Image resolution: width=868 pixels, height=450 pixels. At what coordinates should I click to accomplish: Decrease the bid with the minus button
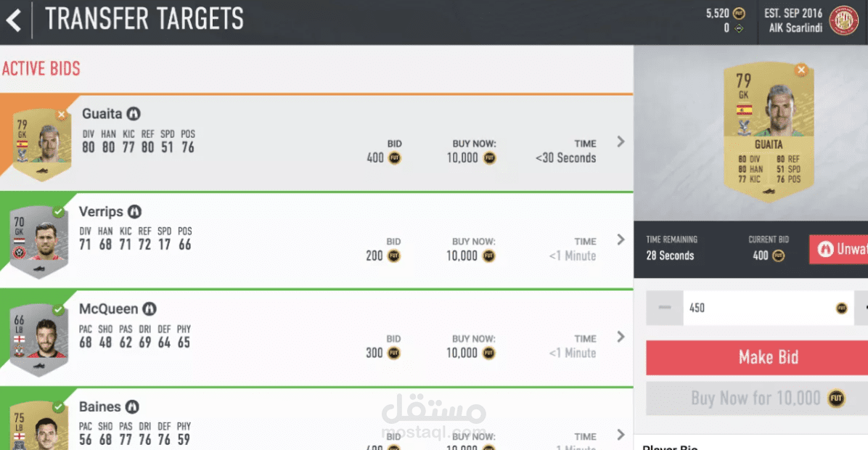pos(665,308)
